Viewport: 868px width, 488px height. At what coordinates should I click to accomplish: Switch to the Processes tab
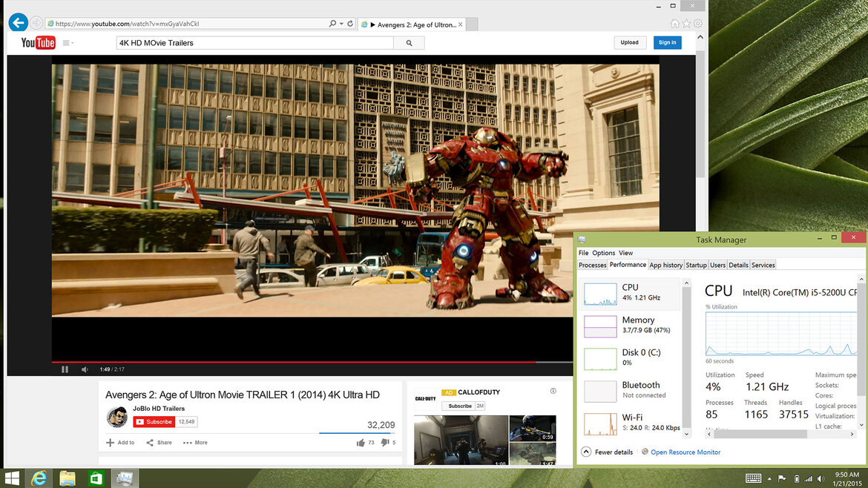592,265
